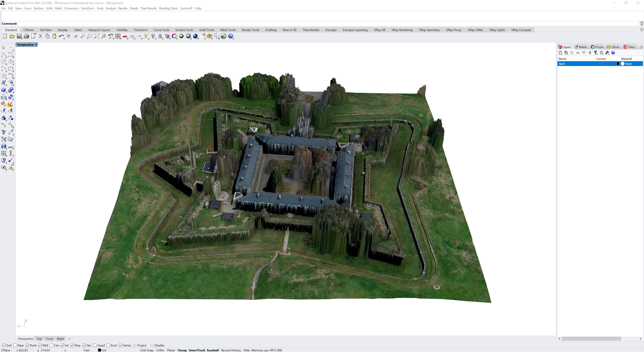Open the Analyze menu
644x352 pixels.
(x=111, y=8)
